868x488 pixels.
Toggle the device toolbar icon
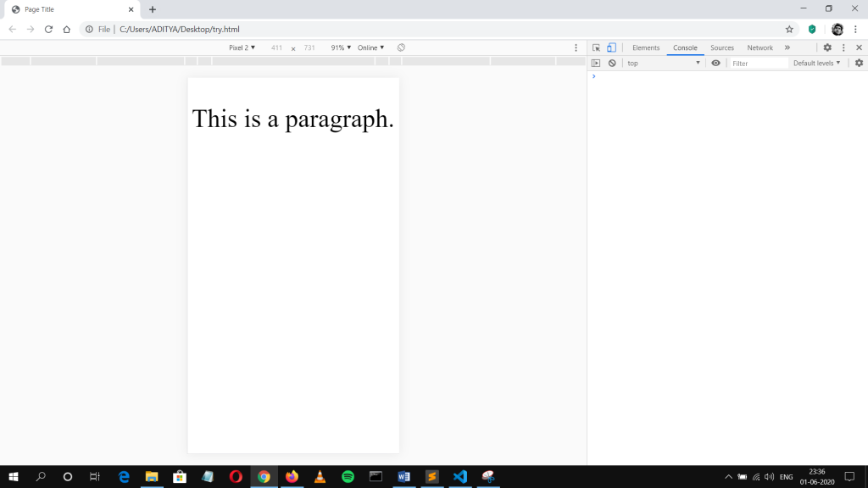pos(611,48)
